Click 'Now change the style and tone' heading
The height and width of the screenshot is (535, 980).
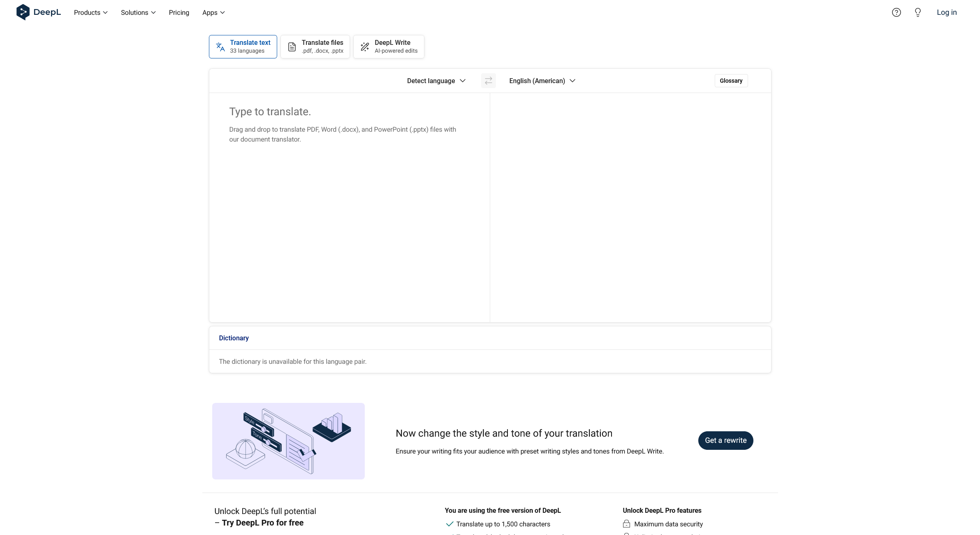(x=504, y=433)
